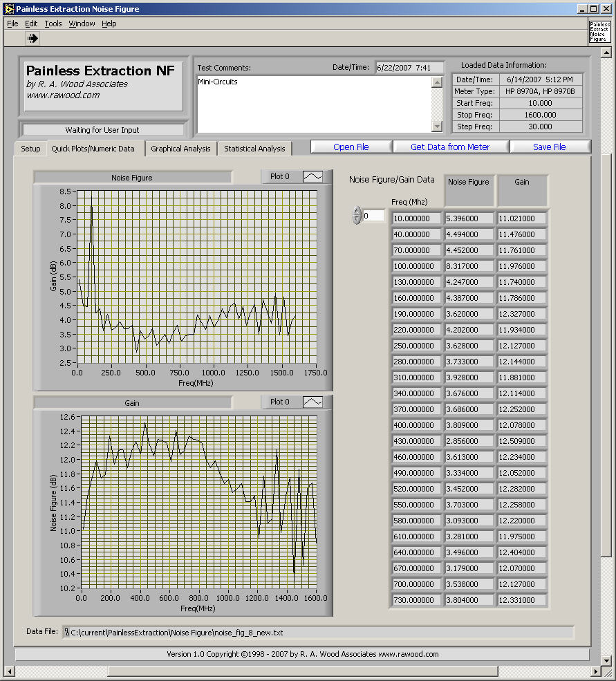Select noise figure cell 5.396000

coord(469,218)
